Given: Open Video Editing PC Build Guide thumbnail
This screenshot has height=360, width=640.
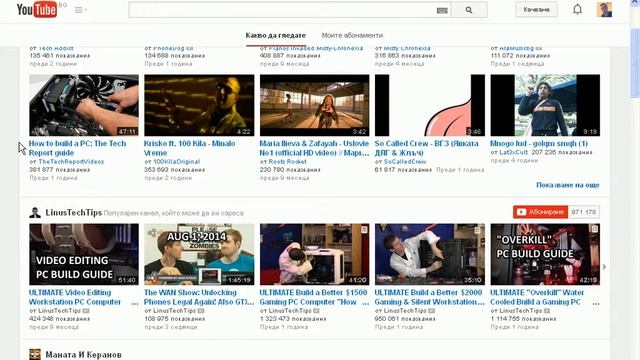Looking at the screenshot, I should (84, 254).
